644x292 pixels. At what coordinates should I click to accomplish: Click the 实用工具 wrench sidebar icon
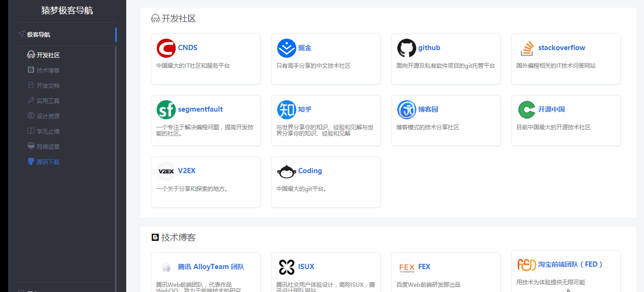31,101
